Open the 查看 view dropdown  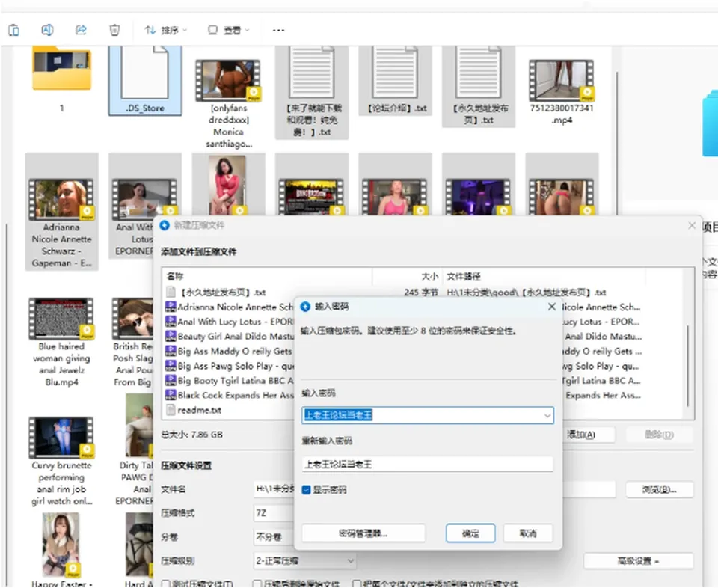click(228, 30)
